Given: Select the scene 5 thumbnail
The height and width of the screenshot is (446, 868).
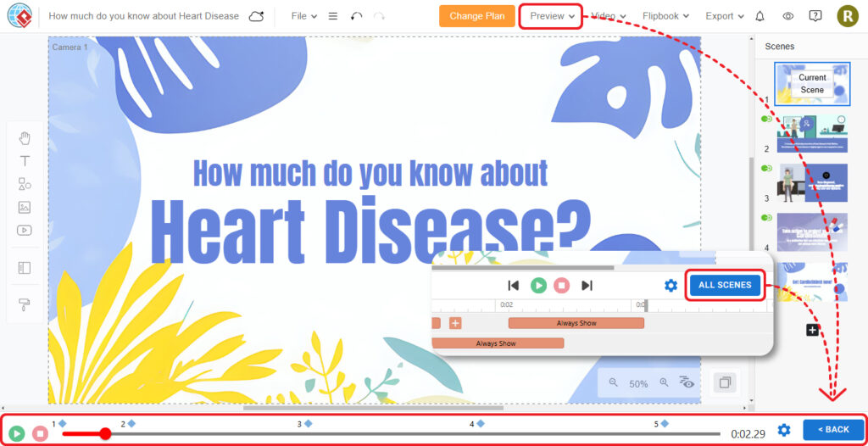Looking at the screenshot, I should 813,282.
